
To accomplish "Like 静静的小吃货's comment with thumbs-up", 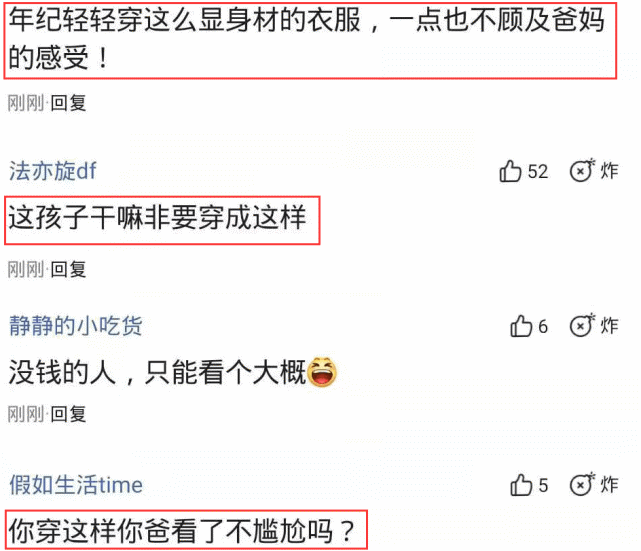I will 521,326.
